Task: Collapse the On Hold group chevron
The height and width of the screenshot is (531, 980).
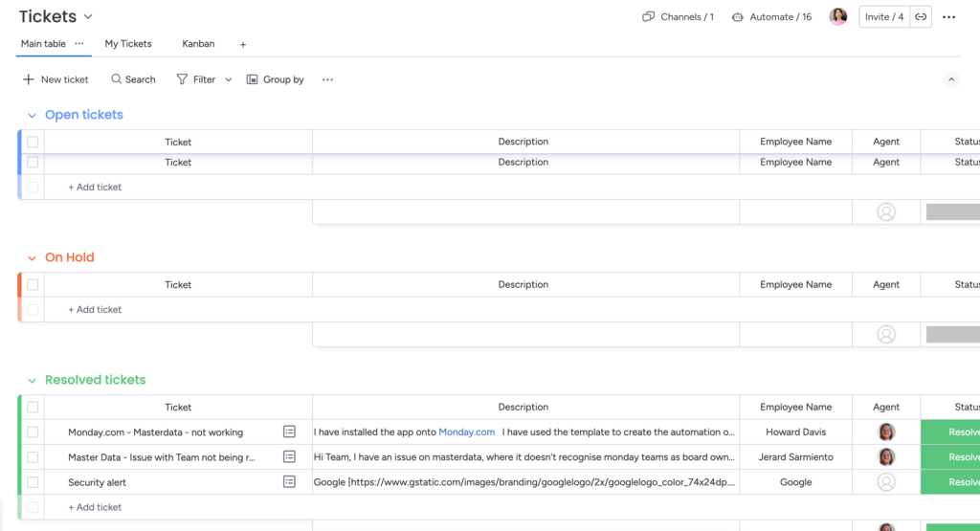Action: click(32, 258)
